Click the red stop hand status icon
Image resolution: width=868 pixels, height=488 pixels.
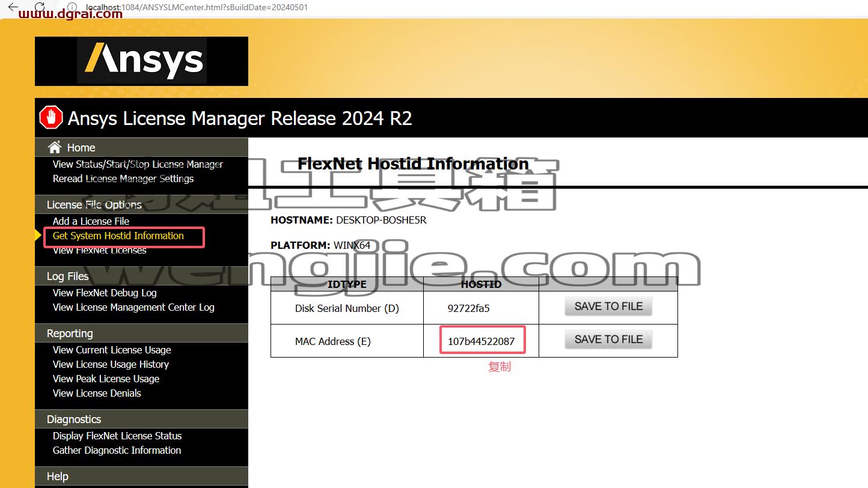[x=51, y=118]
